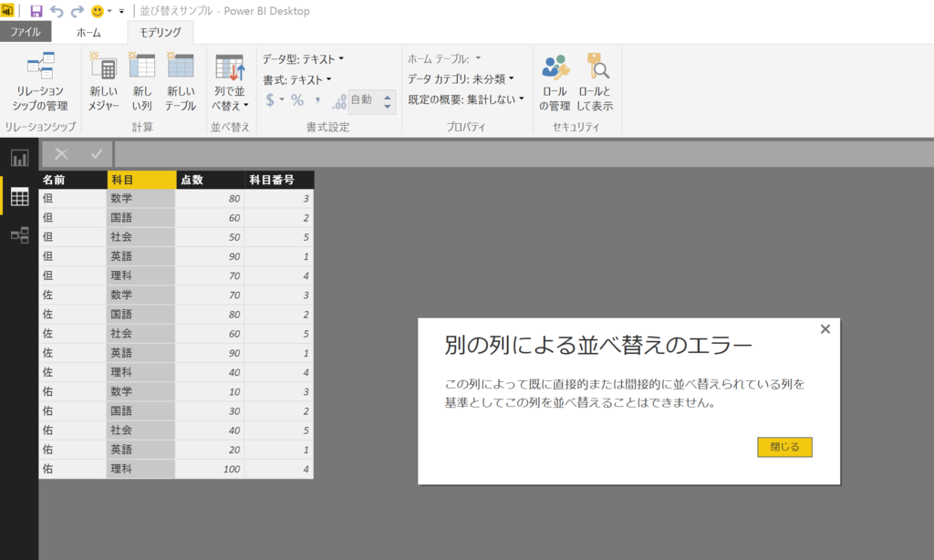Screen dimensions: 934x560
Task: Click ロールとして表示
Action: [595, 82]
